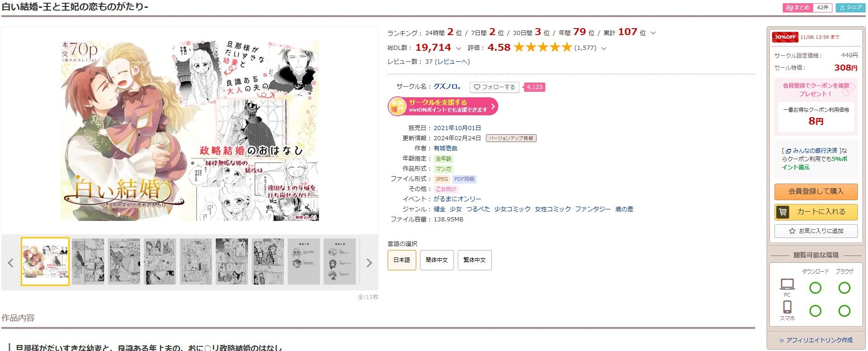This screenshot has height=351, width=868.
Task: Go to next thumbnail with right arrow
Action: pyautogui.click(x=369, y=263)
